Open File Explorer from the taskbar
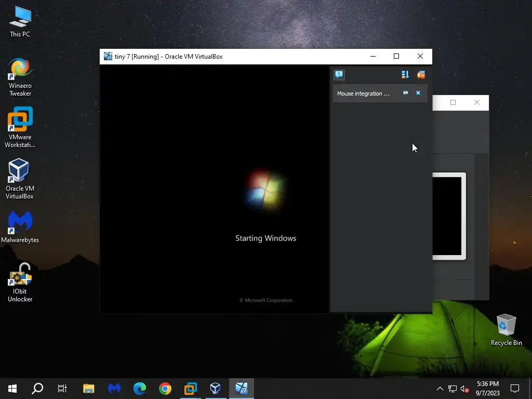This screenshot has height=399, width=532. tap(88, 389)
